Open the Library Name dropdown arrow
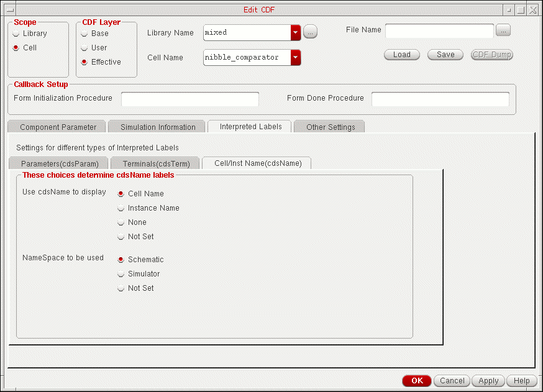The image size is (543, 392). pyautogui.click(x=296, y=32)
